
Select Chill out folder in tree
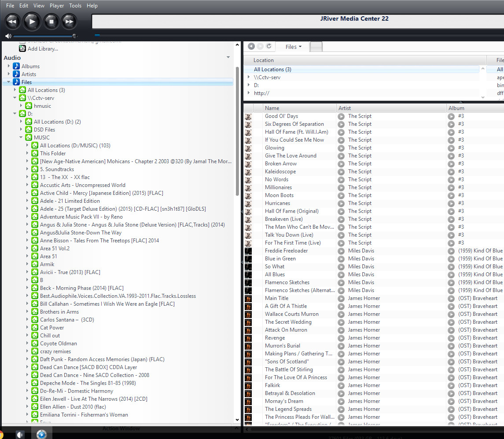pos(50,335)
